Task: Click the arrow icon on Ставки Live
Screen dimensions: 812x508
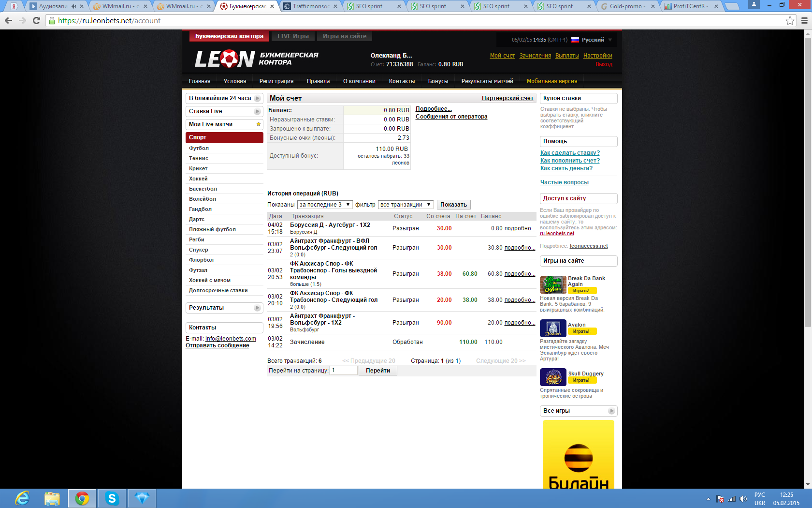Action: pos(257,111)
